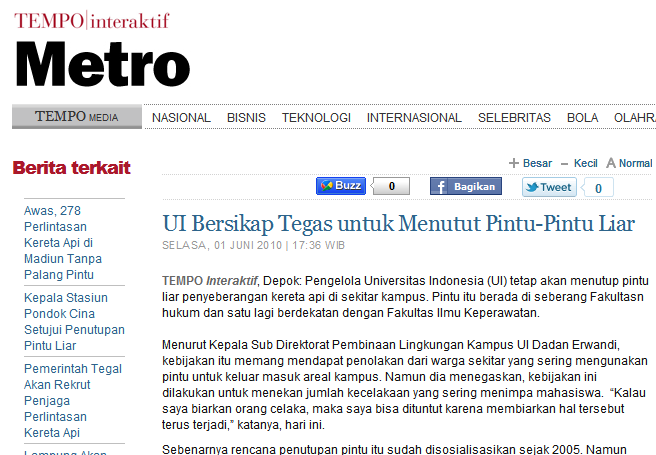Increase text size with Besar
The height and width of the screenshot is (455, 656).
pyautogui.click(x=530, y=163)
